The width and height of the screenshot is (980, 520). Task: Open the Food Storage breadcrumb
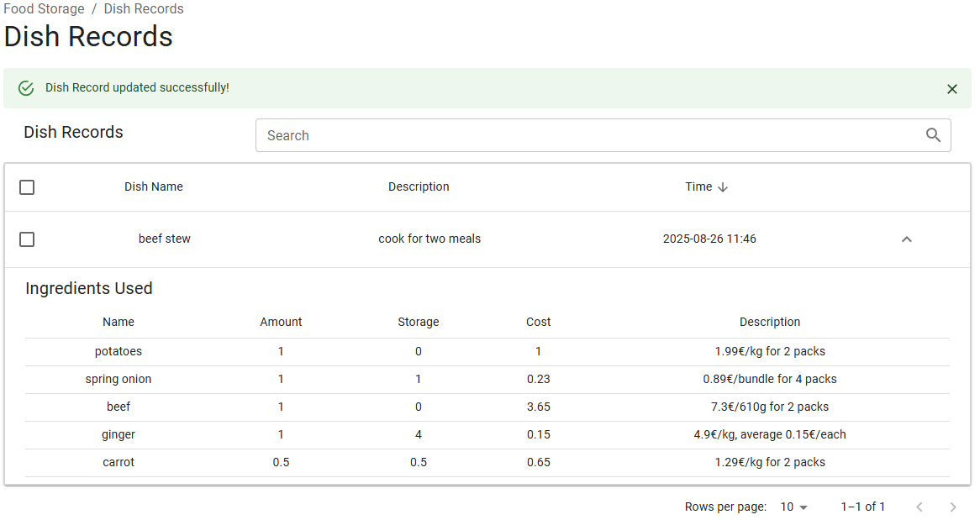coord(44,9)
